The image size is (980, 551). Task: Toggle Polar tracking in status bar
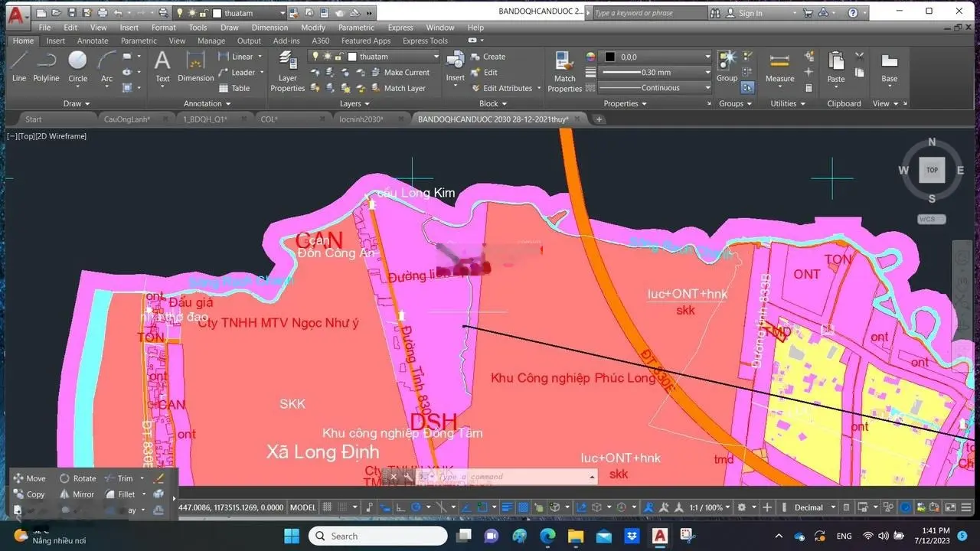416,507
